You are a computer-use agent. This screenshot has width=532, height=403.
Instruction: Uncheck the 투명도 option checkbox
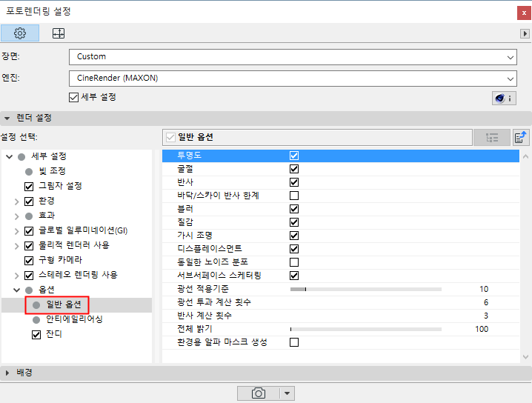[294, 156]
